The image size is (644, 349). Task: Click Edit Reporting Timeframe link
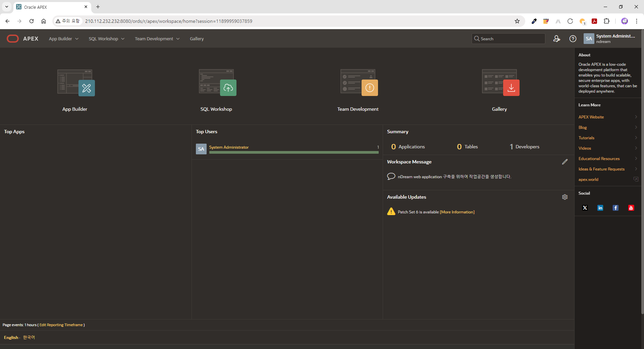61,325
